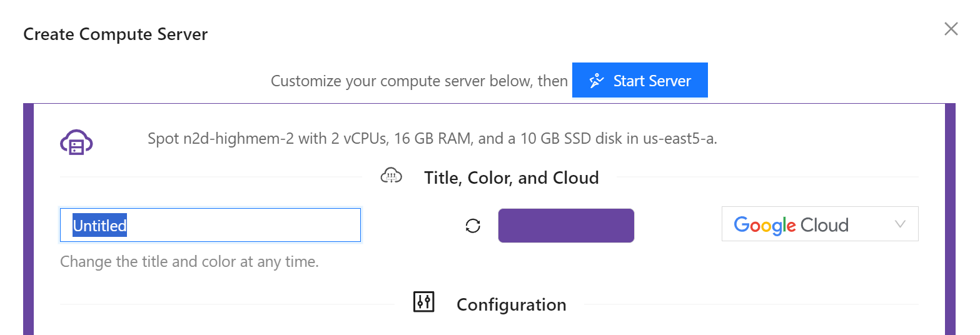This screenshot has width=980, height=335.
Task: Click the 'Change the title and color' hint
Action: click(x=189, y=261)
